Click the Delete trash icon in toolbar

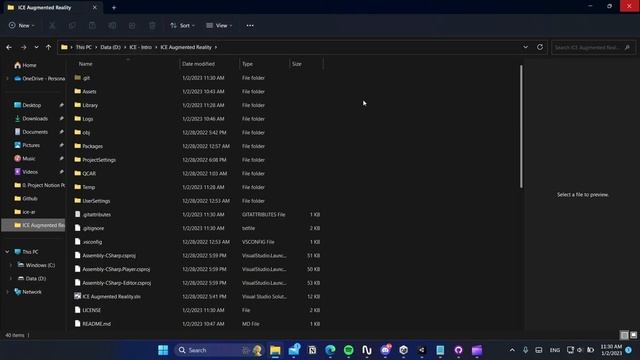point(152,26)
